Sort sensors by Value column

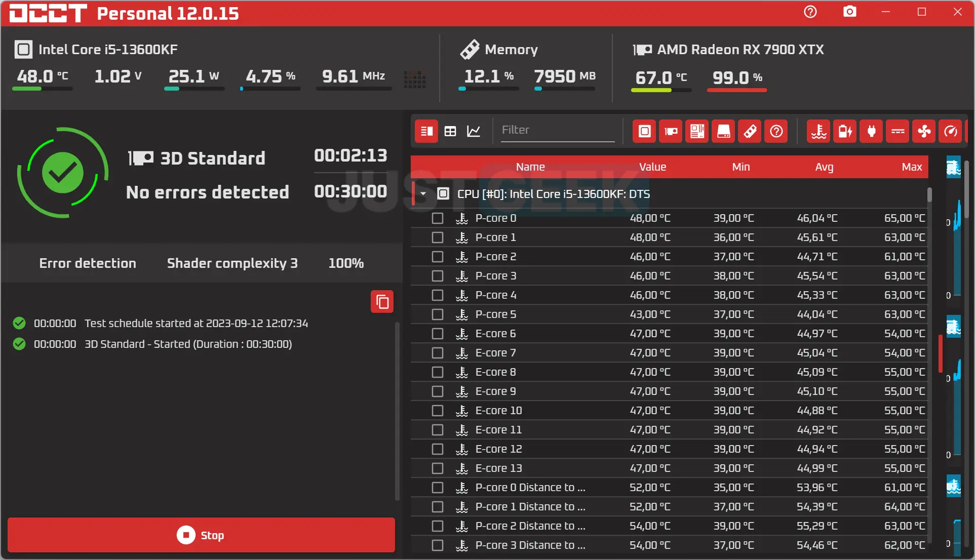pyautogui.click(x=652, y=167)
